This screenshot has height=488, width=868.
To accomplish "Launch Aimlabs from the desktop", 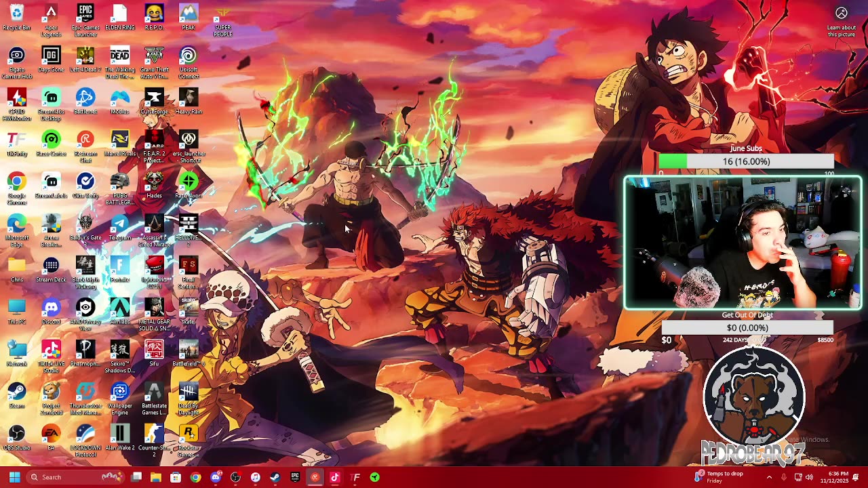I will (x=120, y=312).
